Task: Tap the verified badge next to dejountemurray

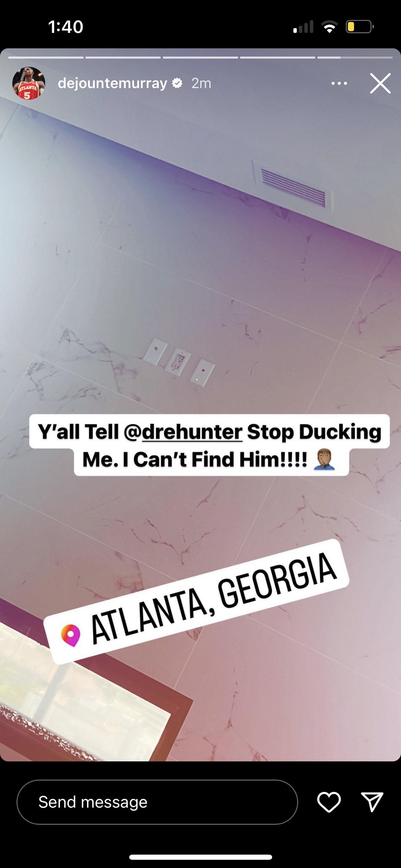Action: (177, 83)
